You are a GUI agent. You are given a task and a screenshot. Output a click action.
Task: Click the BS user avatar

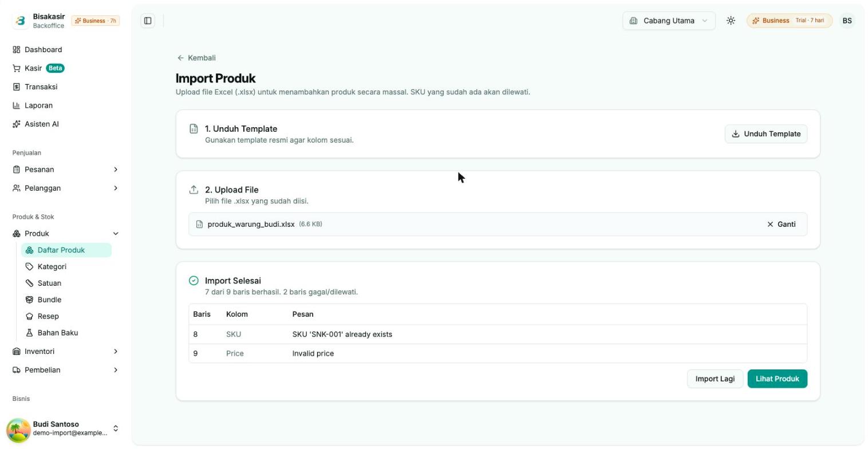click(x=847, y=21)
